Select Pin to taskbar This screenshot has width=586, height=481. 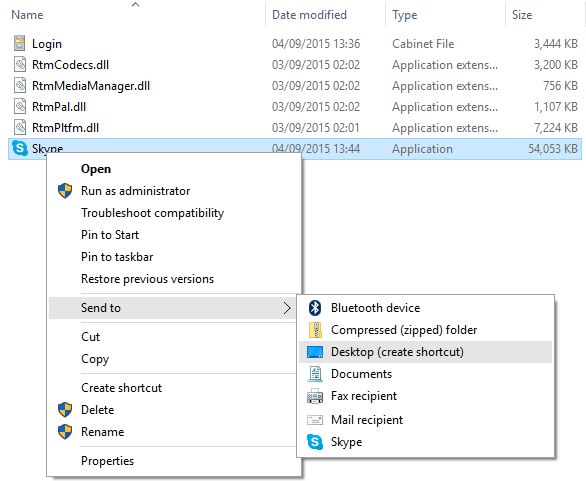[117, 257]
